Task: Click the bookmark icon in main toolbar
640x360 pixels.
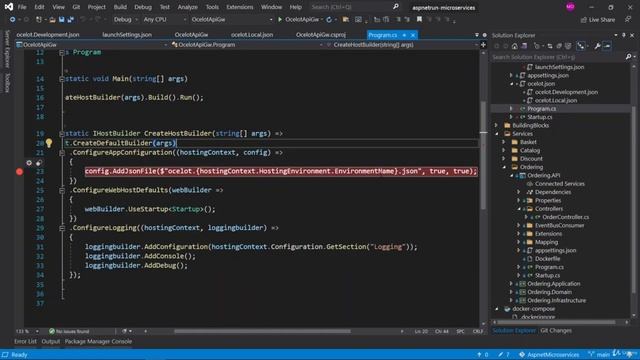Action: click(419, 19)
